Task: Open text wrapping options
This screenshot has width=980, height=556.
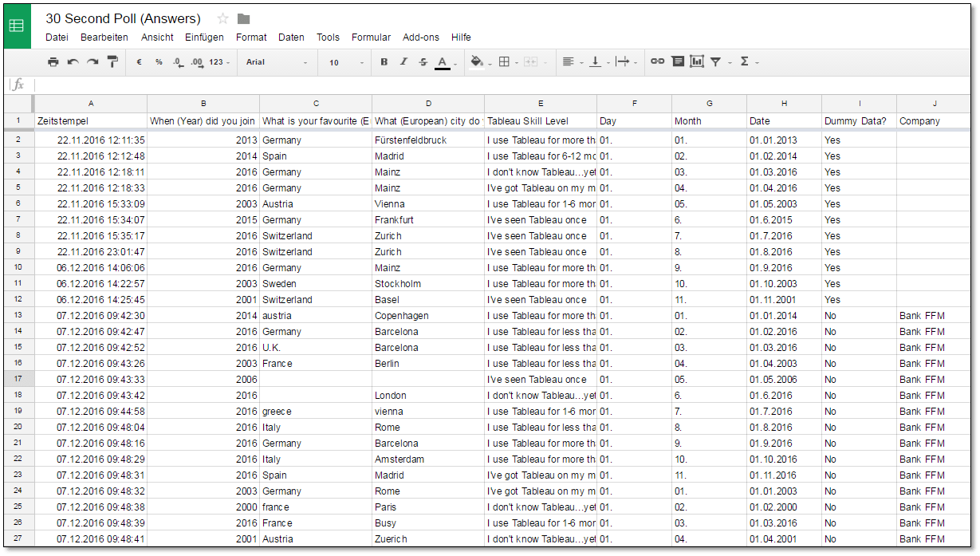Action: [623, 61]
